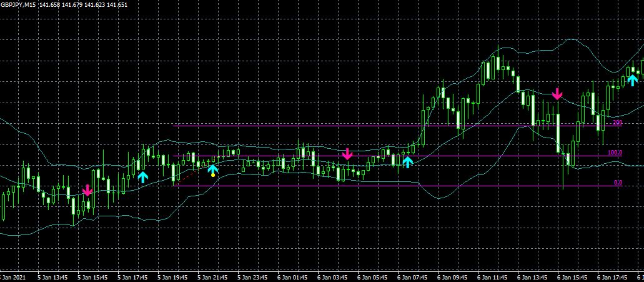Click the 5 Jan 13:45 time axis label
Image resolution: width=644 pixels, height=282 pixels.
(52, 278)
